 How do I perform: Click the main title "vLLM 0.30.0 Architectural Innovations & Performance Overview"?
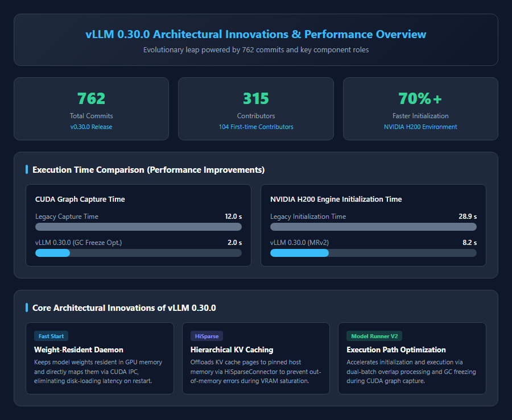click(256, 34)
